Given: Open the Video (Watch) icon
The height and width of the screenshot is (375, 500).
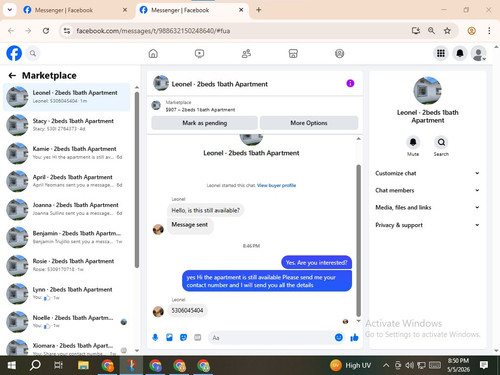Looking at the screenshot, I should (199, 54).
